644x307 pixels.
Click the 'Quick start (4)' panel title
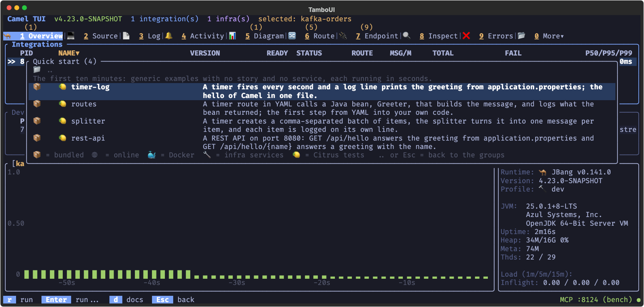pyautogui.click(x=65, y=61)
